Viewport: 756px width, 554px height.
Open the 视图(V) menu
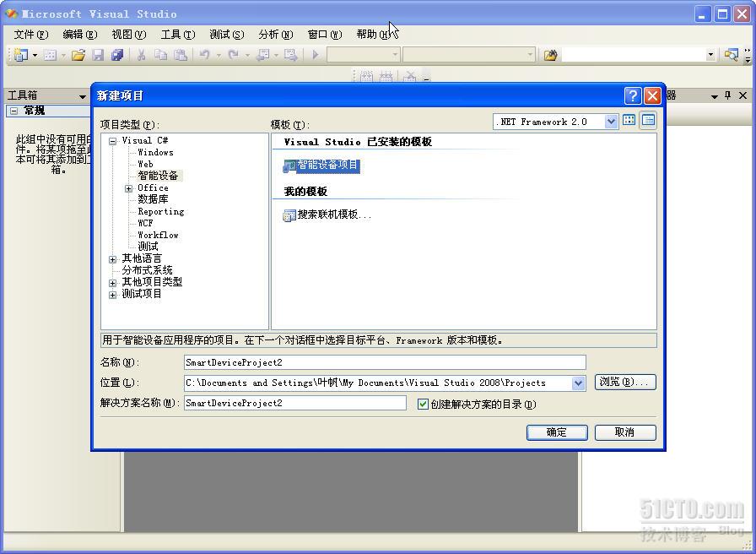[x=129, y=35]
